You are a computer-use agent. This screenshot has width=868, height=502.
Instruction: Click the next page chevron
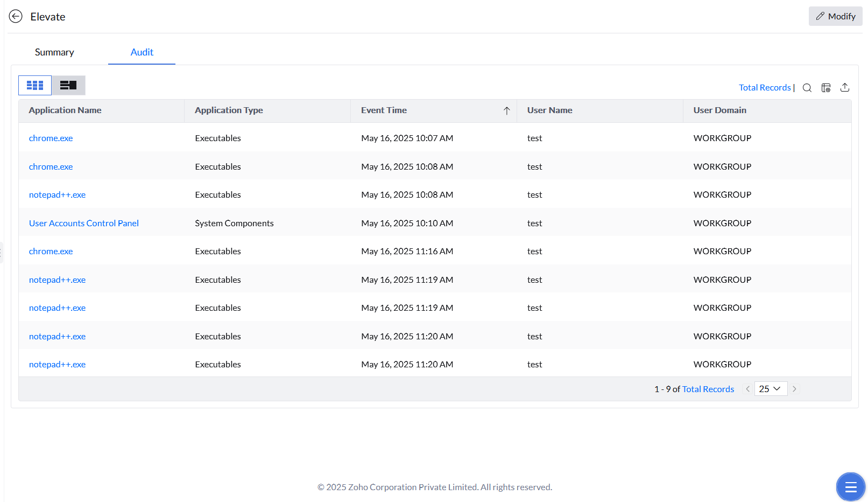click(x=794, y=388)
